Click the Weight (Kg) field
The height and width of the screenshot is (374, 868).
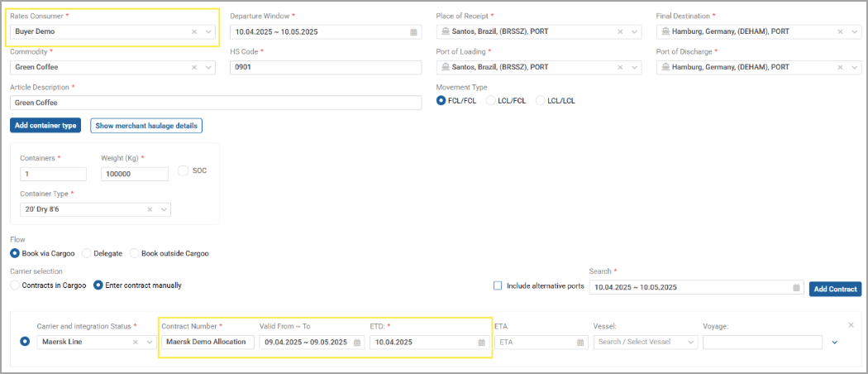[135, 174]
